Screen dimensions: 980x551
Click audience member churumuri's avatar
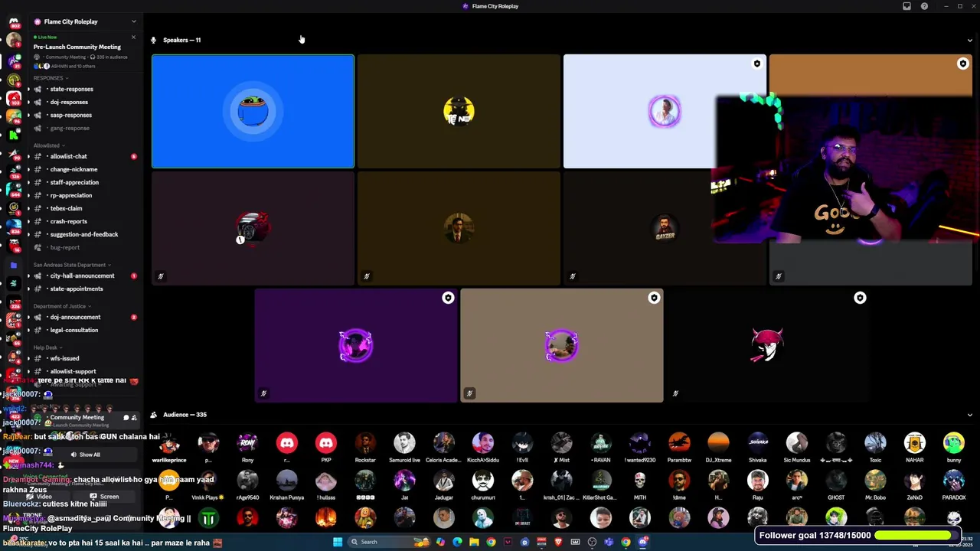(x=483, y=481)
